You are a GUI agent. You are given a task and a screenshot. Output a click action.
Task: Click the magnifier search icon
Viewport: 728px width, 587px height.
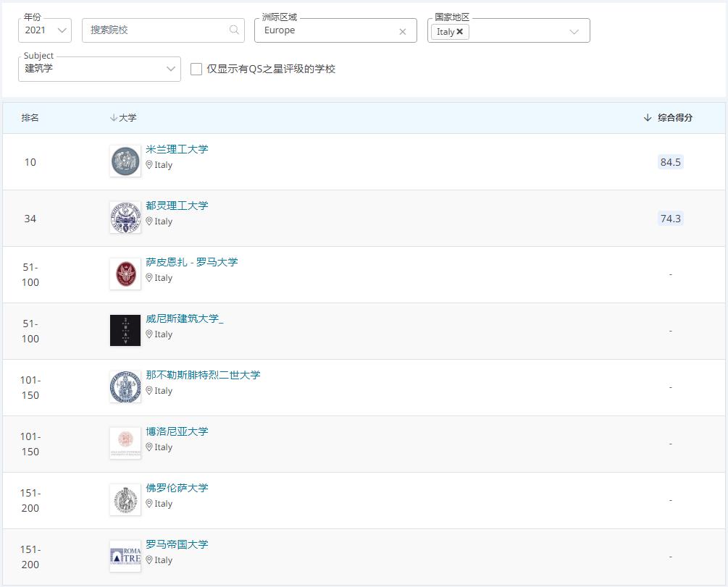click(234, 30)
